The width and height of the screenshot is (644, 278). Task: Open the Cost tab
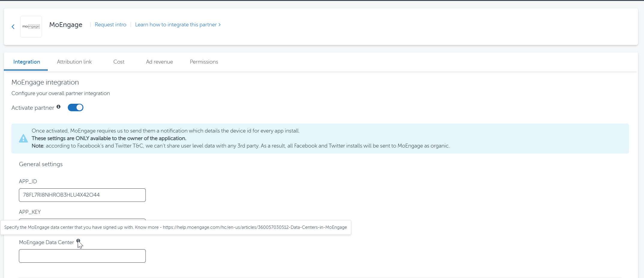(119, 62)
